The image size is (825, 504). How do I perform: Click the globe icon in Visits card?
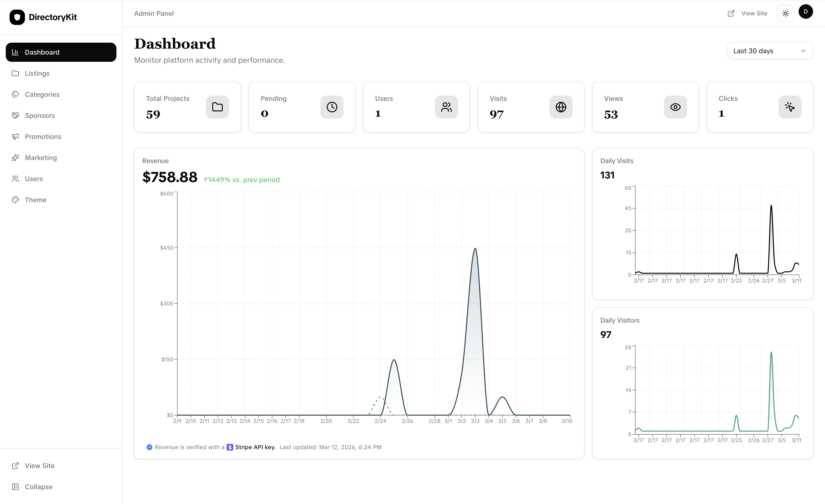[x=561, y=107]
